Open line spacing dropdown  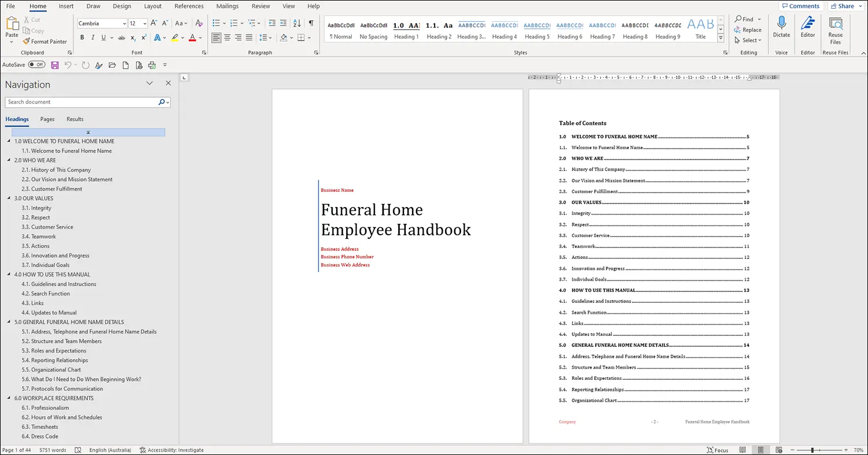(266, 38)
